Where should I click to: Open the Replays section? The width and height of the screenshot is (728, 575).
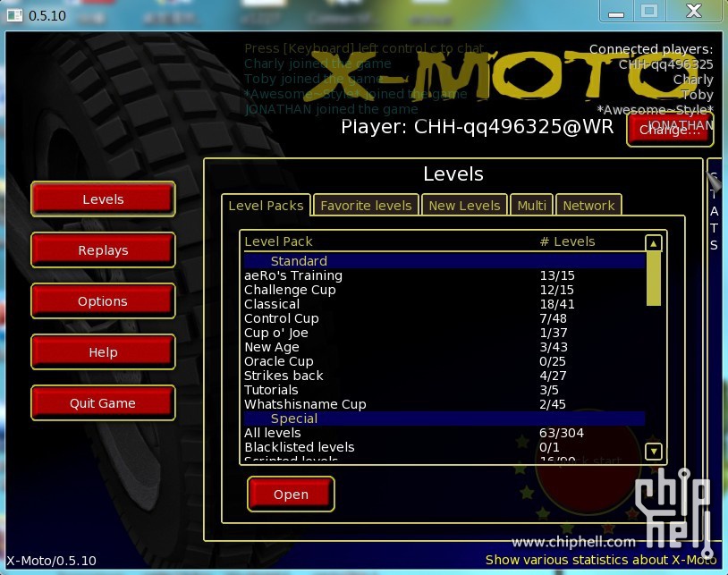point(103,250)
